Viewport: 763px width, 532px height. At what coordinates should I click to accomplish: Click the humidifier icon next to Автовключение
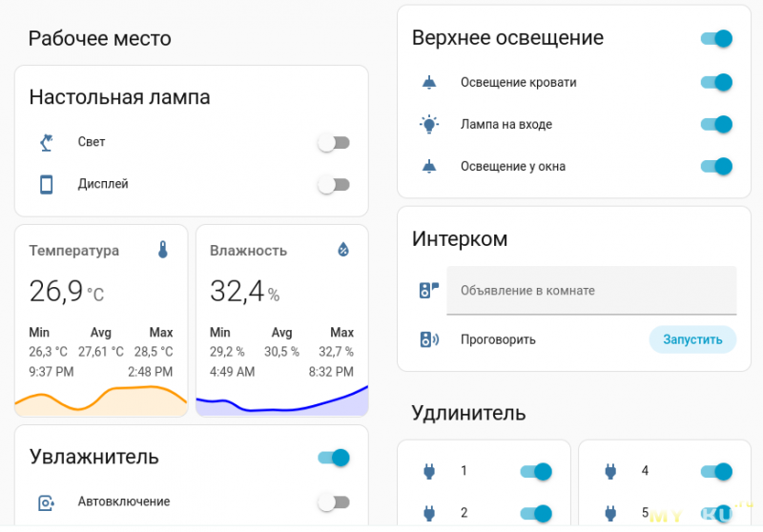[46, 502]
